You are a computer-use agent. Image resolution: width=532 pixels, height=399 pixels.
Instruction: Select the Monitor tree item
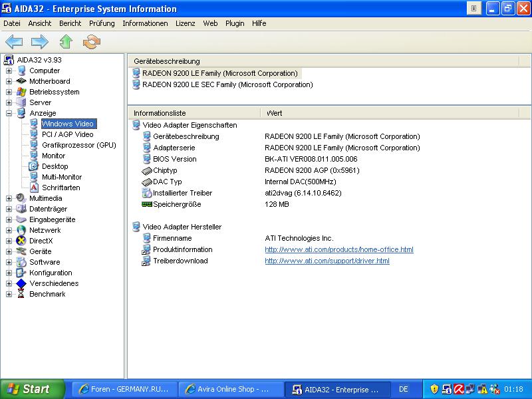click(54, 156)
